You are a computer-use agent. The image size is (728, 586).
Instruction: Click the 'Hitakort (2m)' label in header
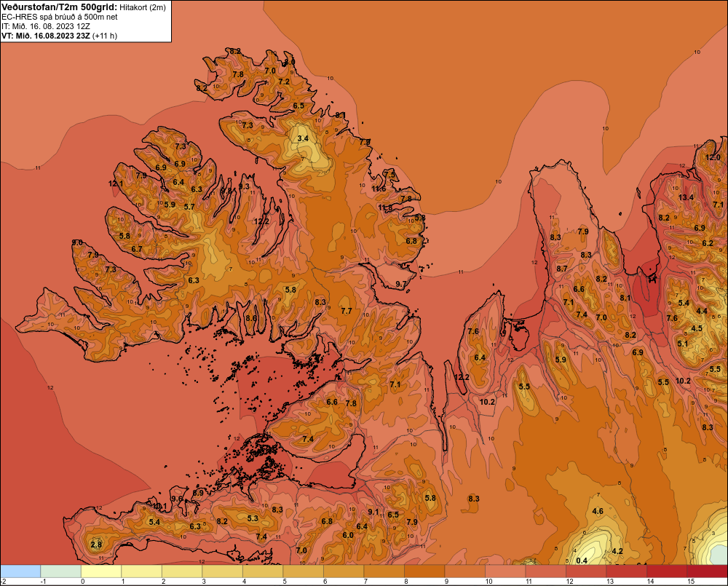click(142, 7)
